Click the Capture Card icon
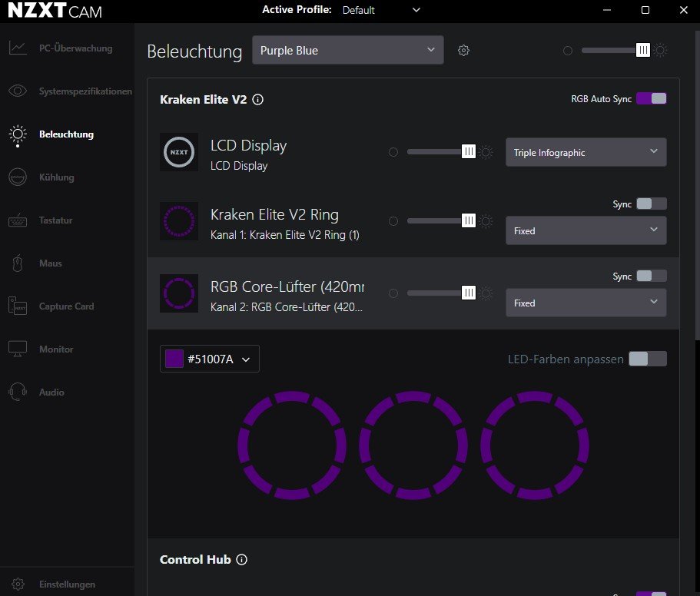Screen dimensions: 700x596 18,306
